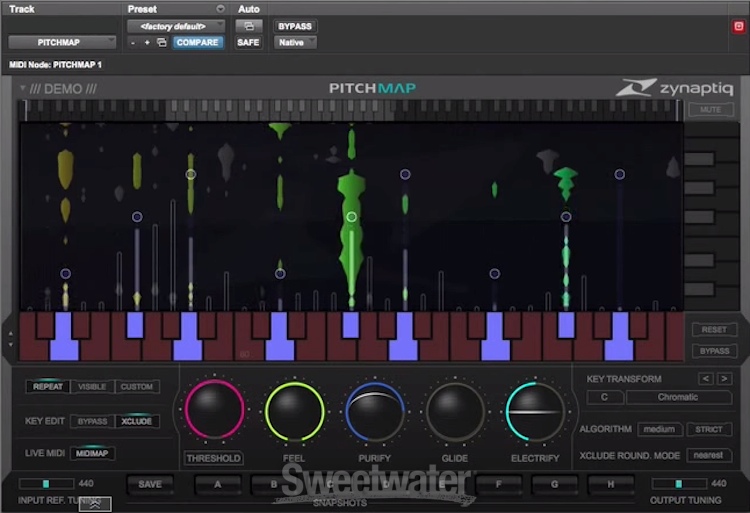
Task: Click the PITCHMAP title logo
Action: [373, 88]
